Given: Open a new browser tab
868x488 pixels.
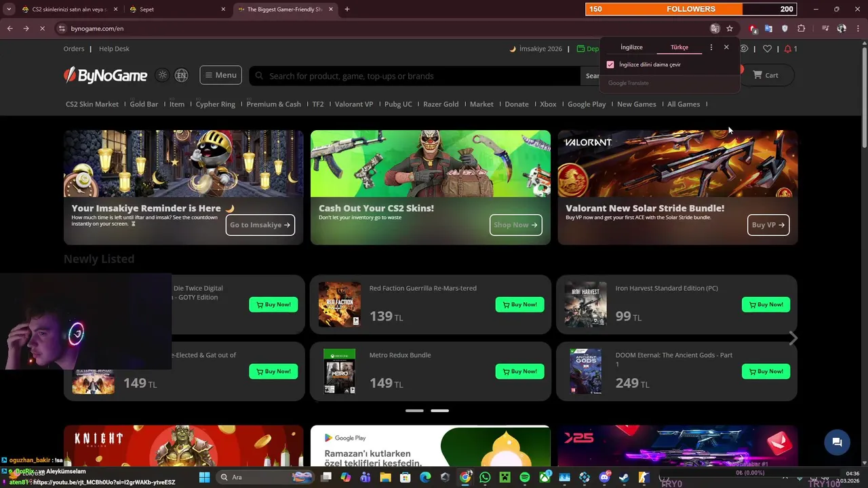Looking at the screenshot, I should coord(347,9).
